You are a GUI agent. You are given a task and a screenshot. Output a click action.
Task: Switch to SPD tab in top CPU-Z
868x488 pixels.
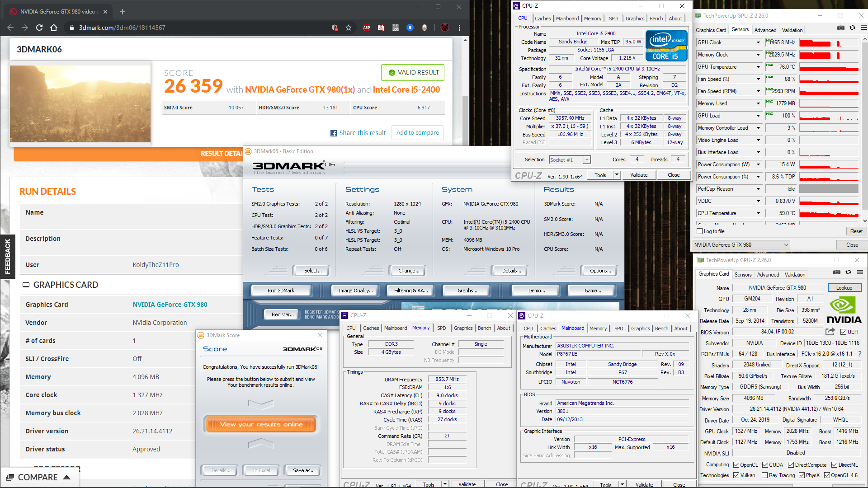[613, 19]
